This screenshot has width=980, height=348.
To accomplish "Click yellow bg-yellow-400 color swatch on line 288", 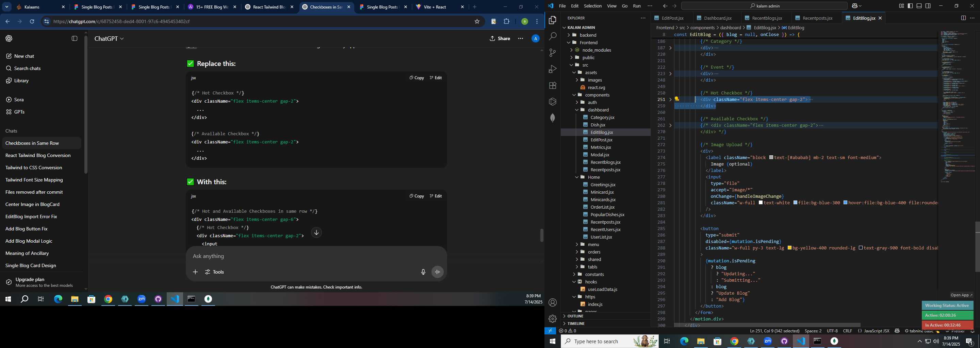I will click(x=790, y=248).
